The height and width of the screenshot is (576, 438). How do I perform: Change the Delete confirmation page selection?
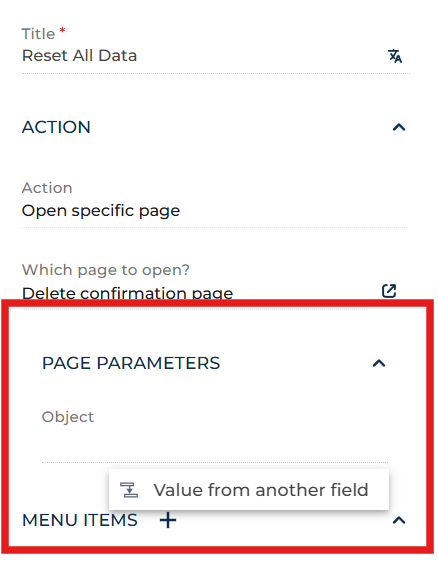(195, 293)
